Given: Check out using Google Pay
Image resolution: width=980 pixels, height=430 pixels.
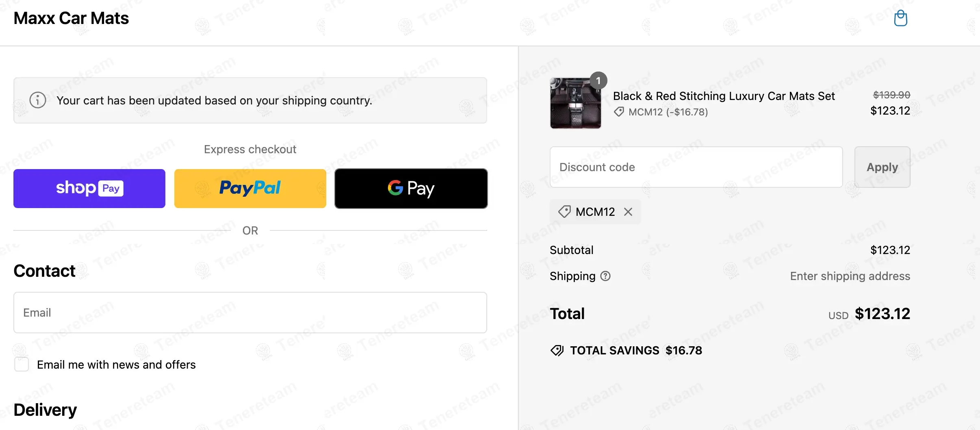Looking at the screenshot, I should click(411, 189).
